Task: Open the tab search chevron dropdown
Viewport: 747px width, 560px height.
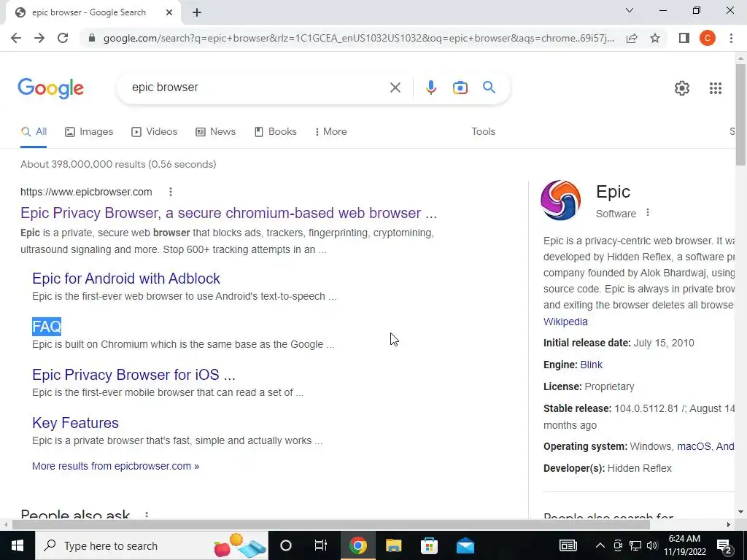Action: [x=630, y=10]
